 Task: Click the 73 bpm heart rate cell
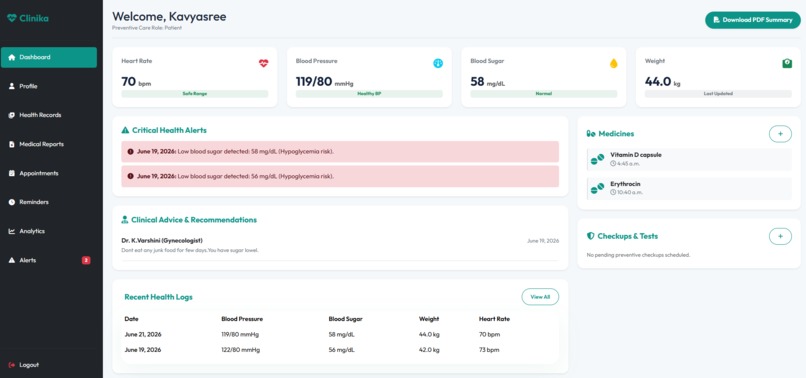coord(489,350)
